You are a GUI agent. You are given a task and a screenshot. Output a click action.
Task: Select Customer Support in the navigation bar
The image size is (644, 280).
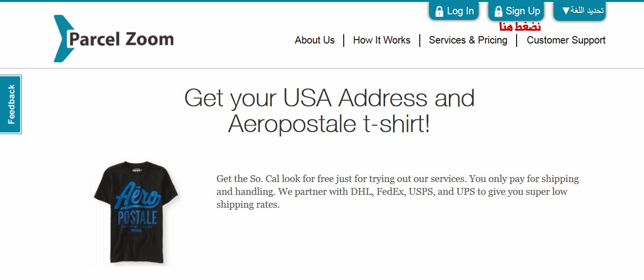(x=566, y=40)
